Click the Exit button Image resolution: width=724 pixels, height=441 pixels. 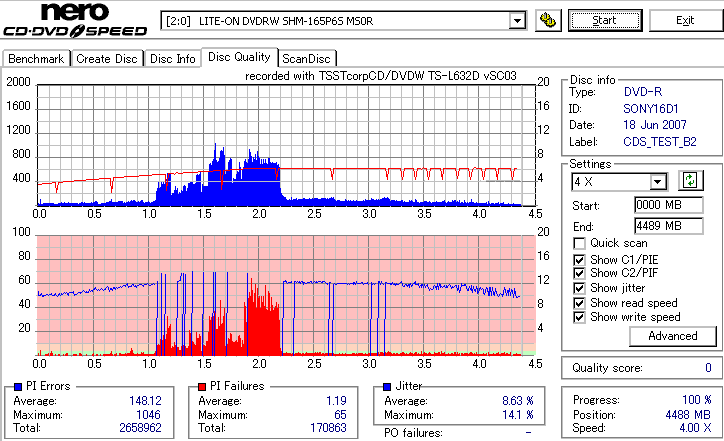coord(685,20)
